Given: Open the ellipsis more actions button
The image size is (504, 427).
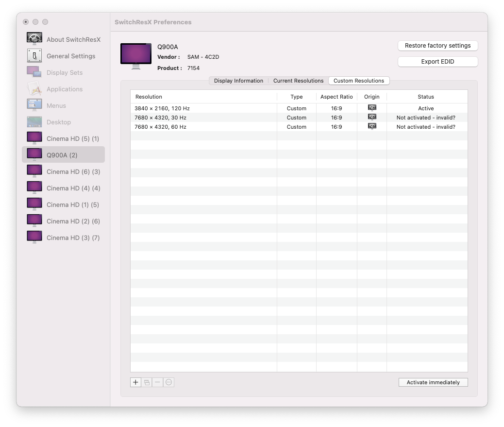Looking at the screenshot, I should (x=169, y=382).
